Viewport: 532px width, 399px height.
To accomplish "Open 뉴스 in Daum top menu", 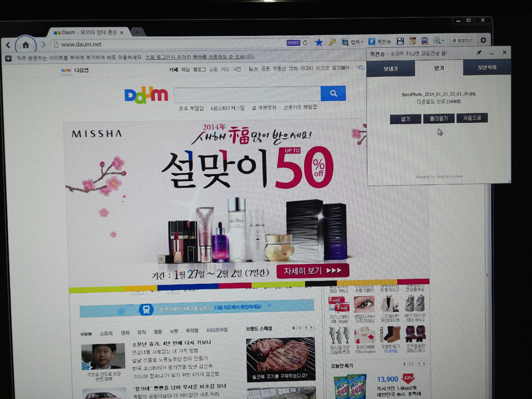I will 253,69.
